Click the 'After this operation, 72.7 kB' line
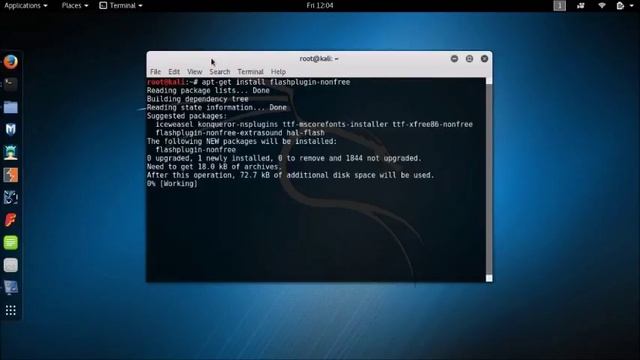 291,175
